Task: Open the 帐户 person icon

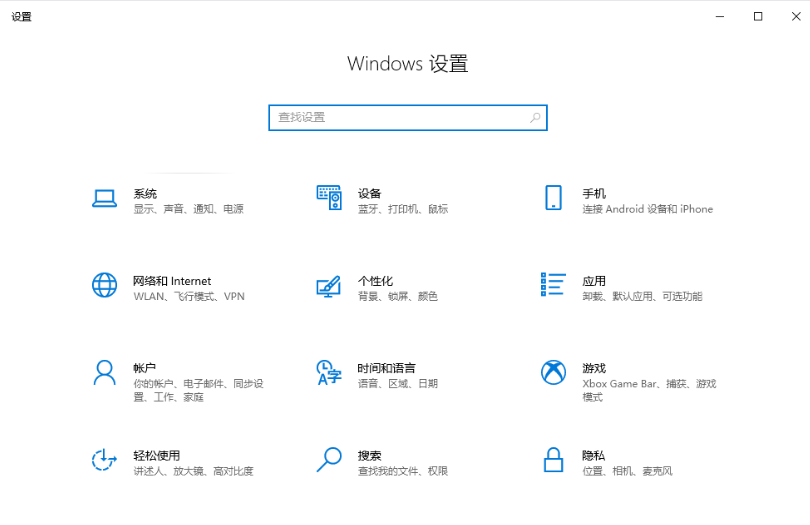Action: [104, 373]
